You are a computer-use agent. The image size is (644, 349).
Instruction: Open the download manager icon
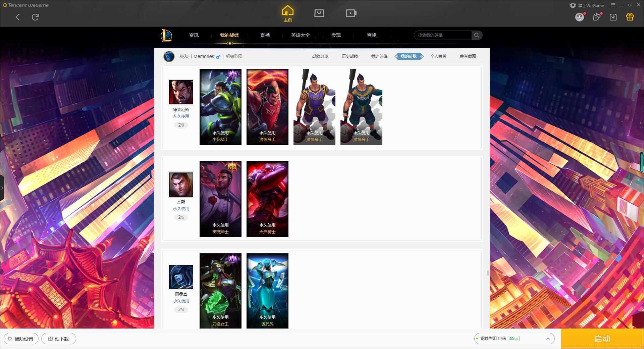(x=613, y=17)
